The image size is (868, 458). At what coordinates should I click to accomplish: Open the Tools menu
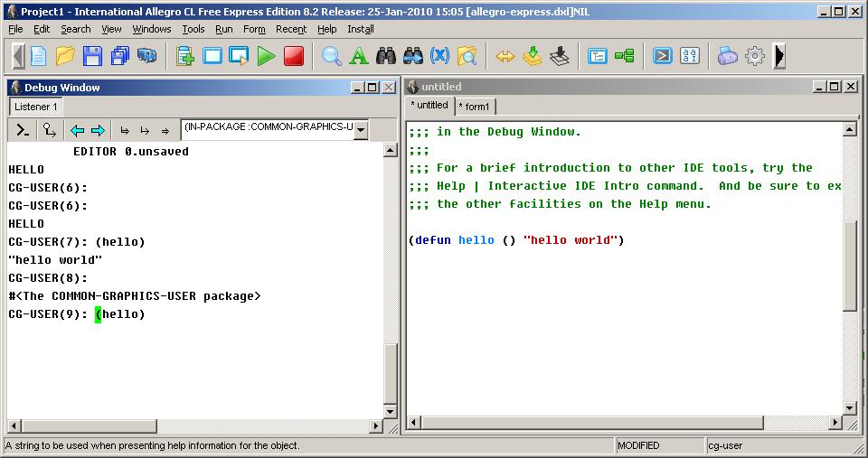(x=193, y=29)
